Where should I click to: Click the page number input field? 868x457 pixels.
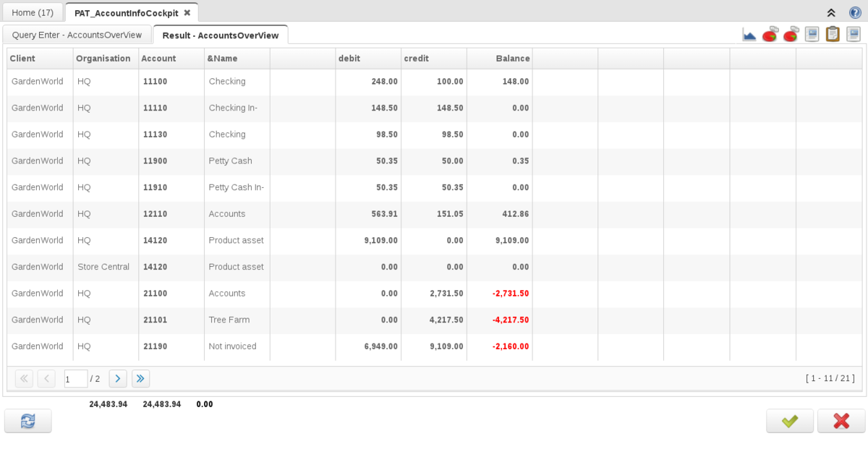[75, 379]
